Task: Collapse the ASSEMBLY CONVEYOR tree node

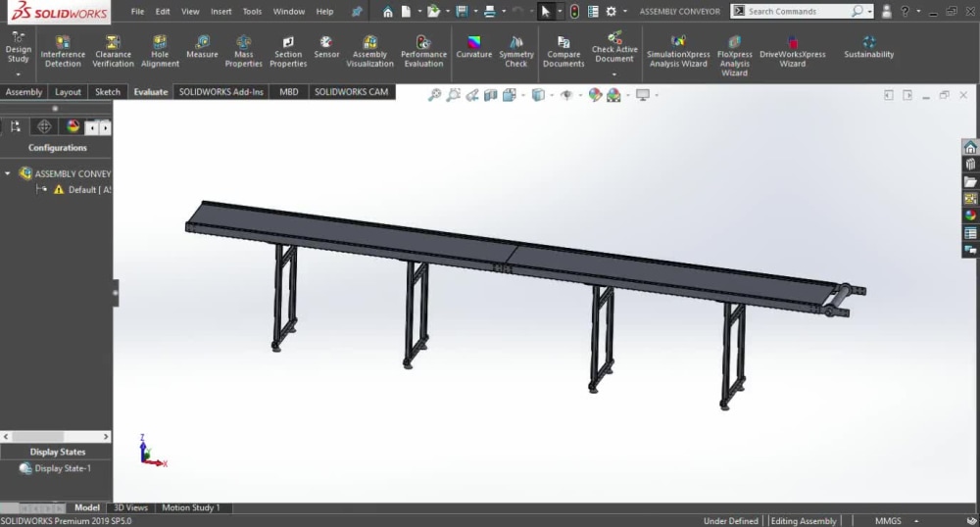Action: 8,173
